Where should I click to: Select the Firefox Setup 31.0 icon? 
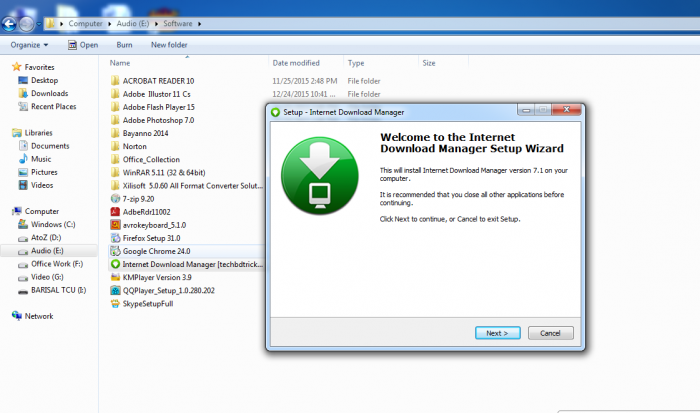[x=115, y=238]
